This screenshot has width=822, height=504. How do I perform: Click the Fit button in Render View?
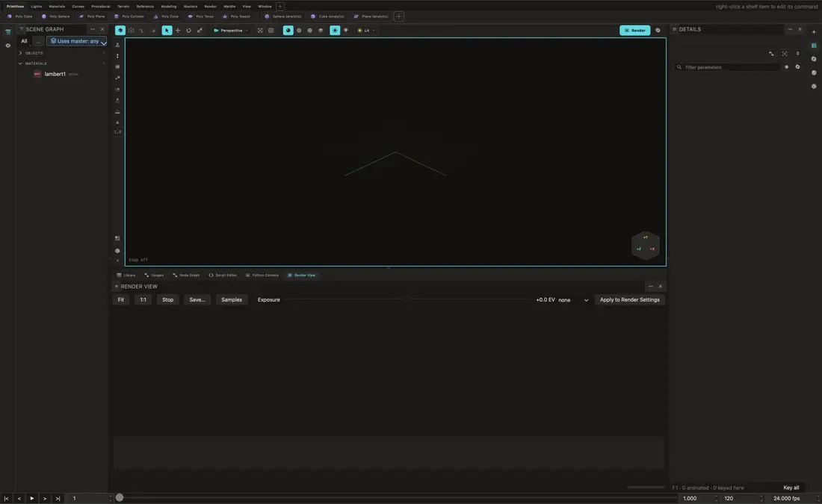(120, 299)
